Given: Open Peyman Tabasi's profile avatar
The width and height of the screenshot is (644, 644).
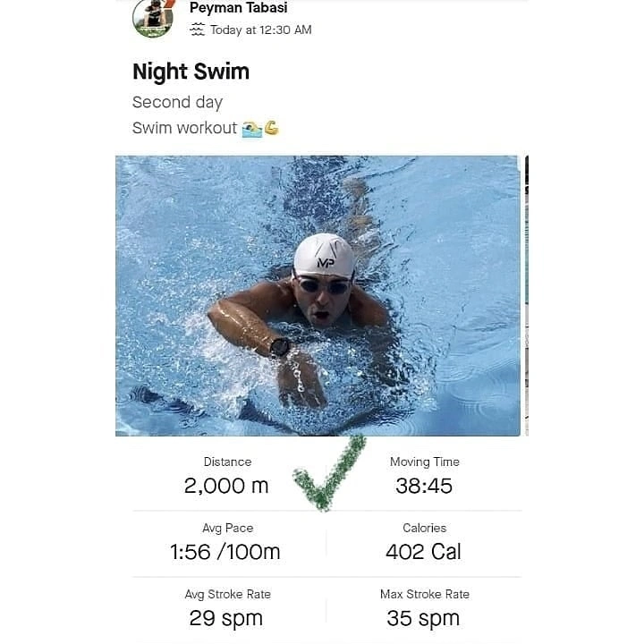Looking at the screenshot, I should pyautogui.click(x=153, y=19).
